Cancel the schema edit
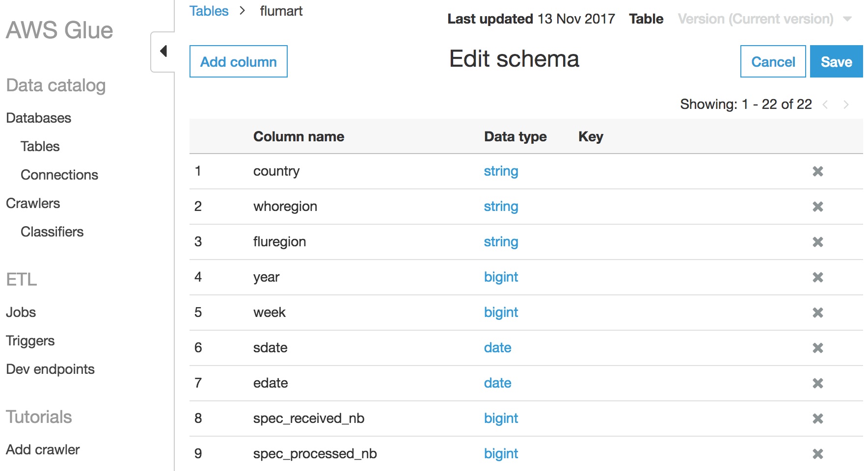 pyautogui.click(x=772, y=61)
